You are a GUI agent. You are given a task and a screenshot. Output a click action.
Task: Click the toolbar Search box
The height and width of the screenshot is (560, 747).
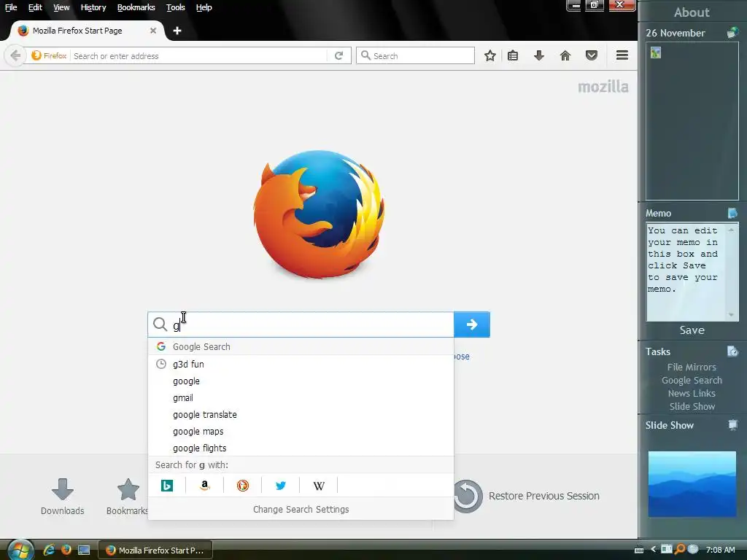point(415,55)
